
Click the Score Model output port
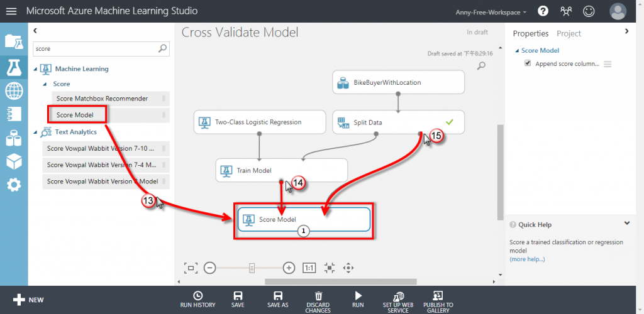coord(304,231)
